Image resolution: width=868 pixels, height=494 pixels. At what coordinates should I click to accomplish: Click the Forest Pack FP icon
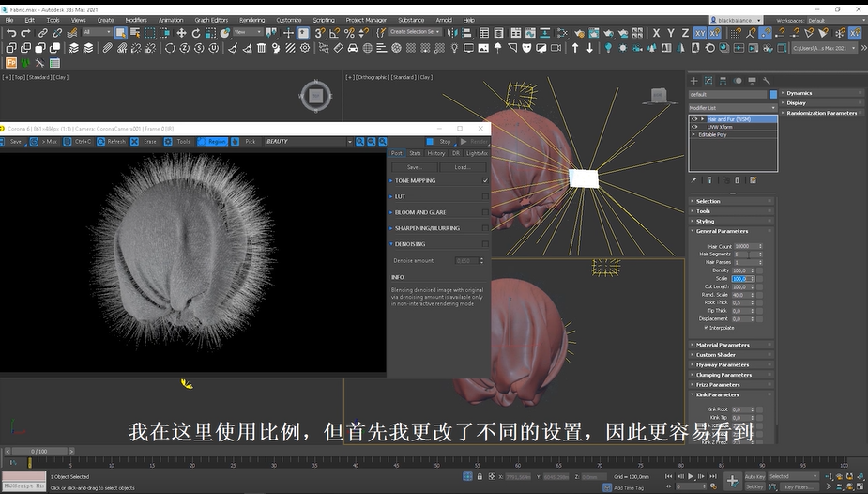tap(11, 63)
